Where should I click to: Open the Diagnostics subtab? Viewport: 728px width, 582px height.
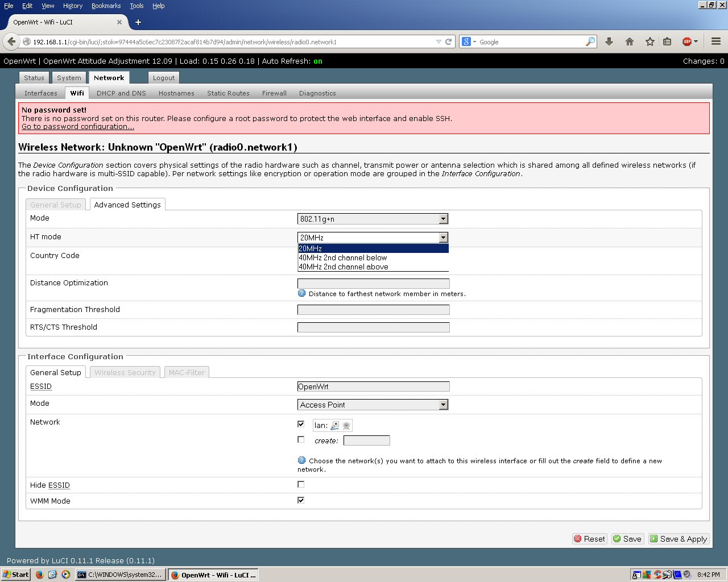(317, 93)
